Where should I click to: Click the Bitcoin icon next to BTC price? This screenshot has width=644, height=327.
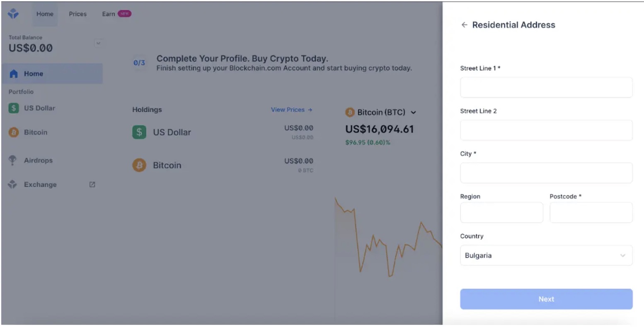point(351,112)
